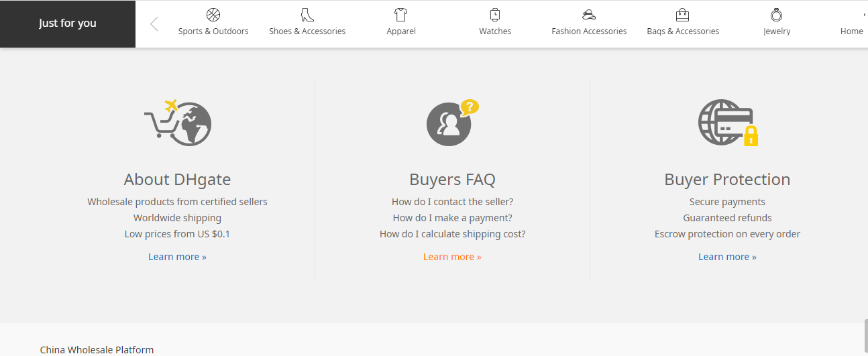The width and height of the screenshot is (868, 356).
Task: Open Shoes & Accessories category label
Action: coord(307,32)
